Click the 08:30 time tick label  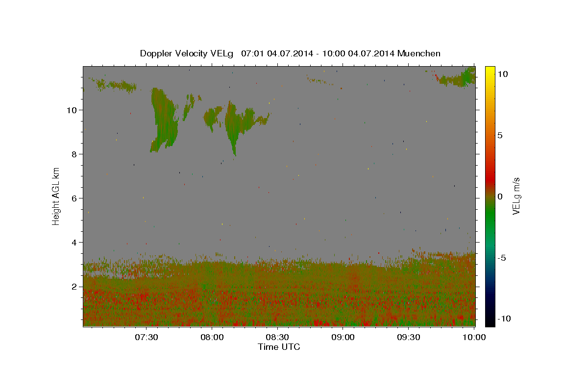pos(278,337)
